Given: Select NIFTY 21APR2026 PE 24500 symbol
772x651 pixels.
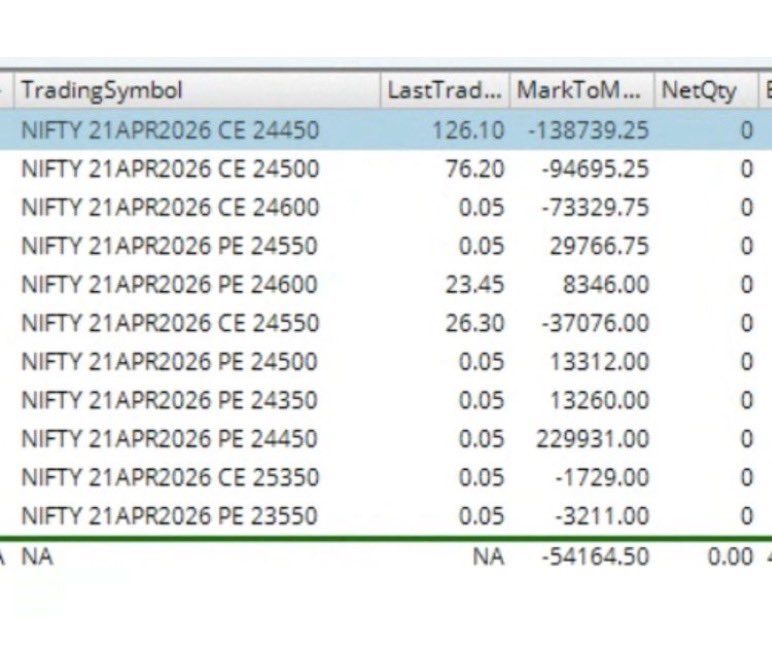Looking at the screenshot, I should [x=169, y=361].
